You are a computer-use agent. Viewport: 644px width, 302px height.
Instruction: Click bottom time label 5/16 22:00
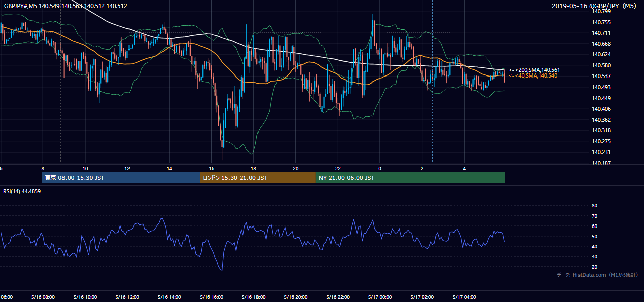click(337, 297)
